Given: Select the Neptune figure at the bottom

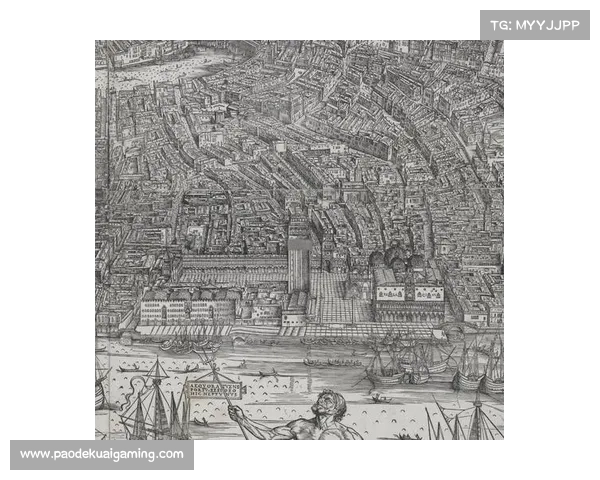Looking at the screenshot, I should click(x=318, y=418).
